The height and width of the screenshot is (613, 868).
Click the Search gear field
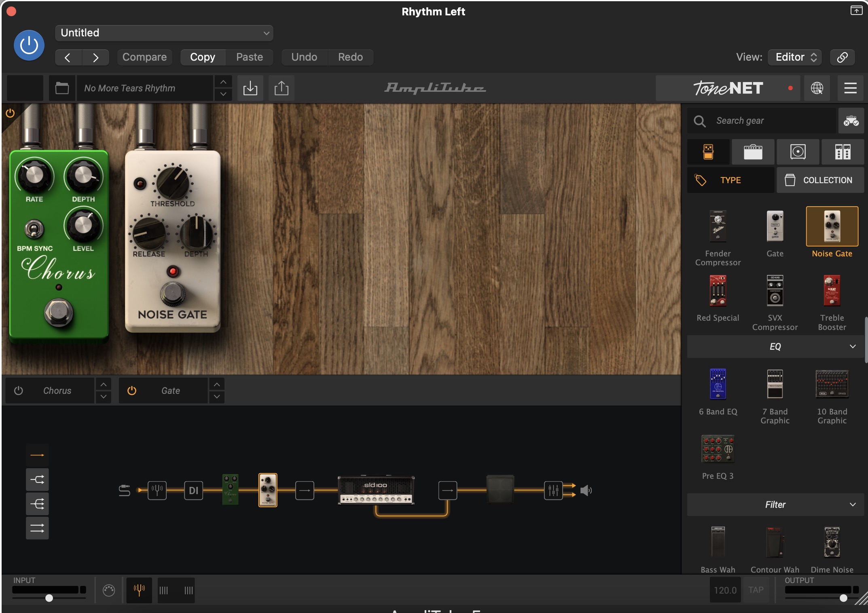[x=762, y=120]
